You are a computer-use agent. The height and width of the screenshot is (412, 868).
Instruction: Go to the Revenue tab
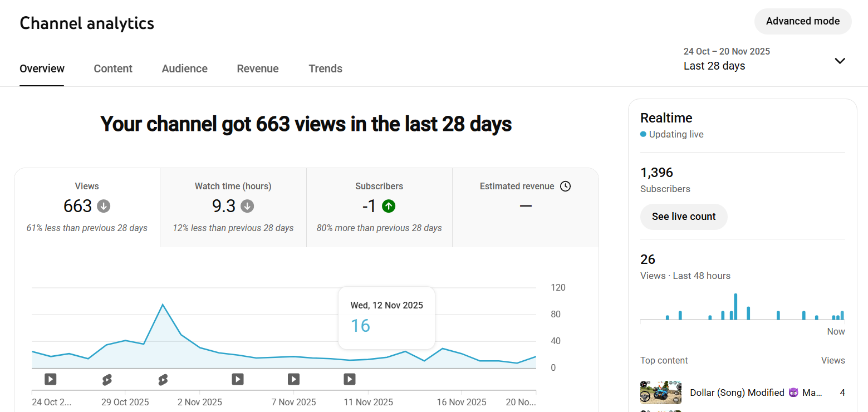(258, 68)
